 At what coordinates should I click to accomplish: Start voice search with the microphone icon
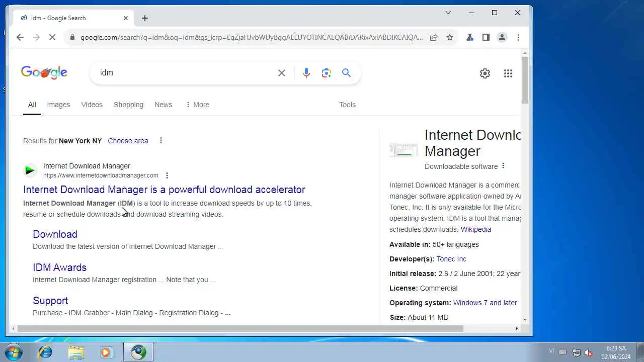pyautogui.click(x=306, y=73)
